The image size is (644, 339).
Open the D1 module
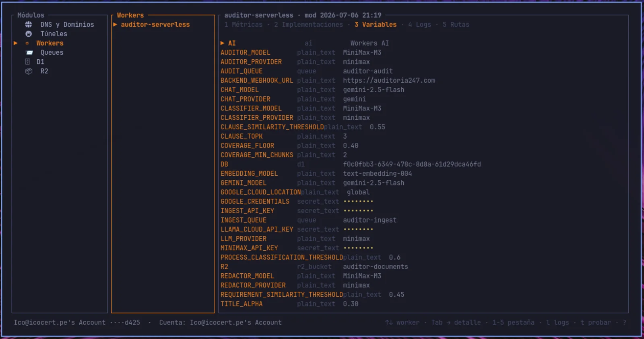(40, 62)
